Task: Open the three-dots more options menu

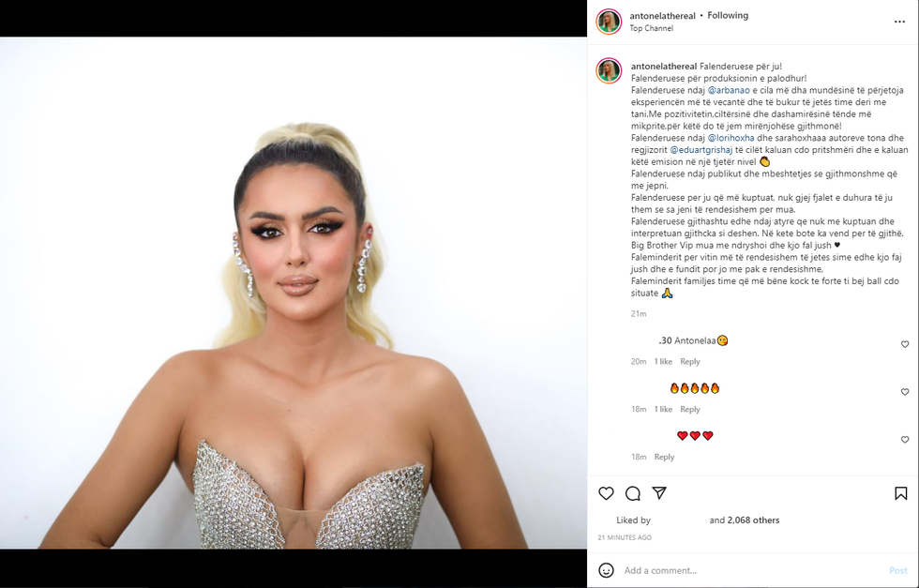Action: click(899, 22)
